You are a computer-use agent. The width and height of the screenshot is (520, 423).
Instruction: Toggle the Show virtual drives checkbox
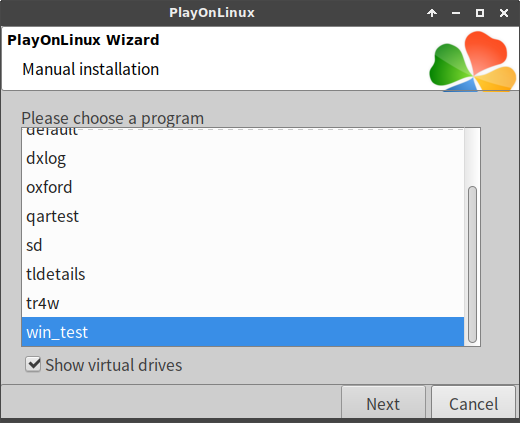(33, 364)
